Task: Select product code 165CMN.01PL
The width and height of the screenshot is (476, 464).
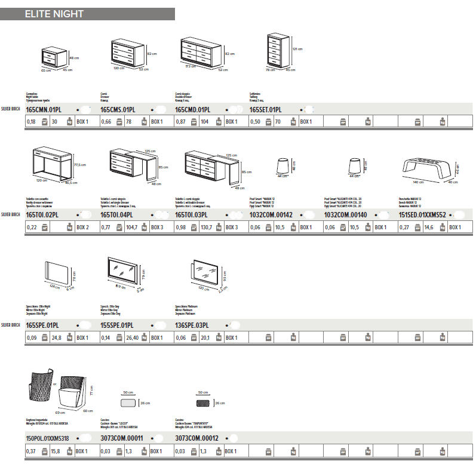Action: pyautogui.click(x=44, y=110)
